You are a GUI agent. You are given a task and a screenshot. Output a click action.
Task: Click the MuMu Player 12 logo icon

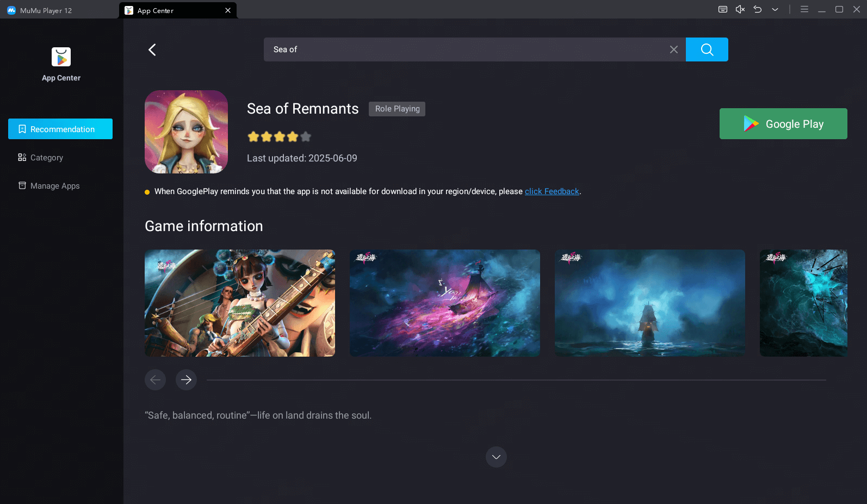(11, 10)
